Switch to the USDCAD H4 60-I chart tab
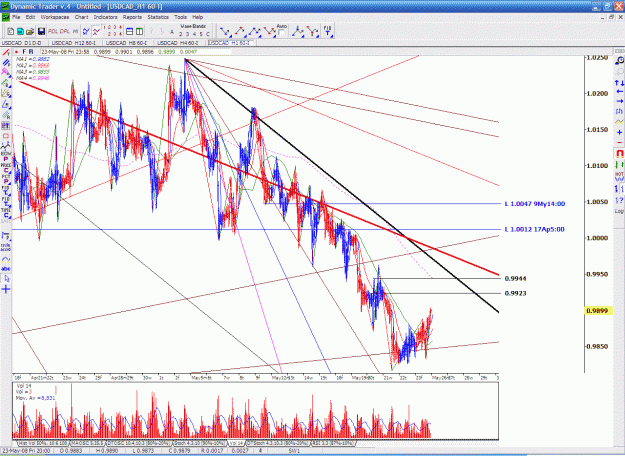The image size is (625, 456). coord(180,43)
